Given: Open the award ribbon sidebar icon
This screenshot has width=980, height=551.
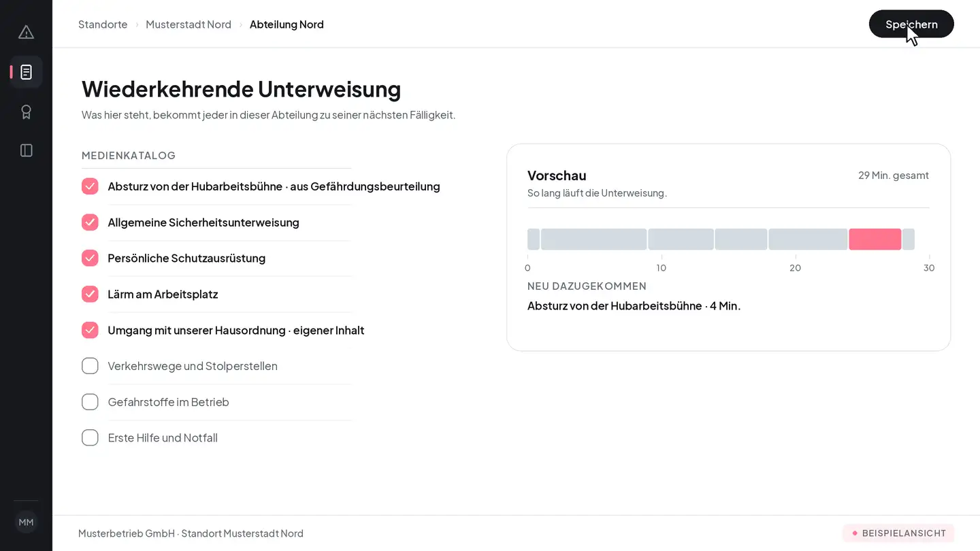Looking at the screenshot, I should (x=26, y=112).
